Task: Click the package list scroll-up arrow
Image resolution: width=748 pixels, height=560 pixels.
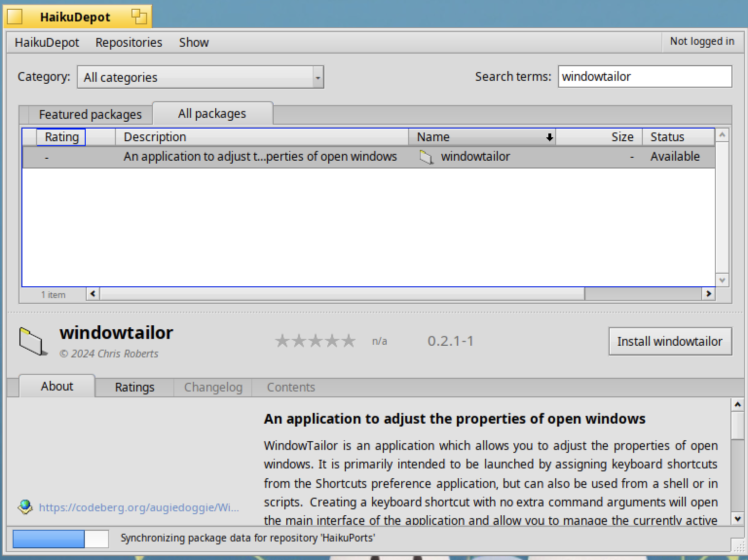Action: 722,134
